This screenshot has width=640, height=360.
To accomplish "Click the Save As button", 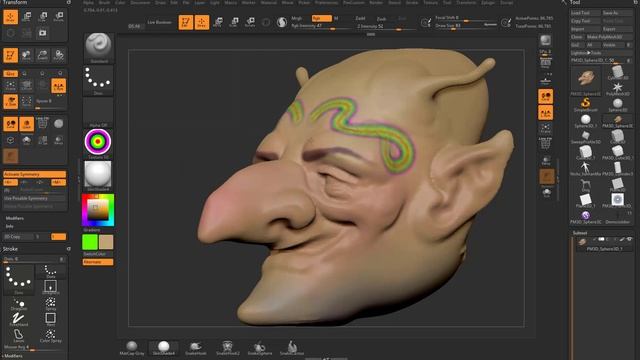I will click(x=617, y=13).
